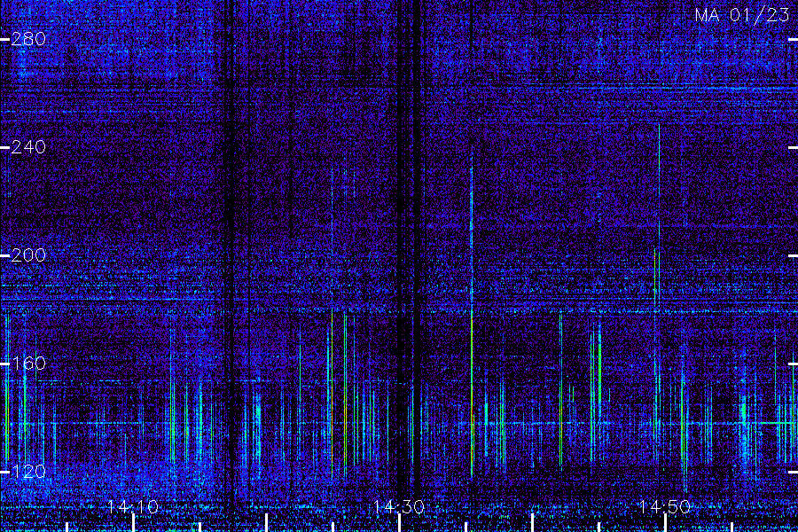The image size is (798, 532).
Task: Click the 120 frequency axis label
Action: [28, 472]
